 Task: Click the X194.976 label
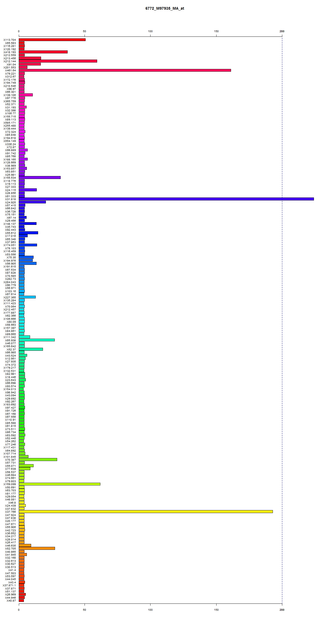[x=10, y=261]
